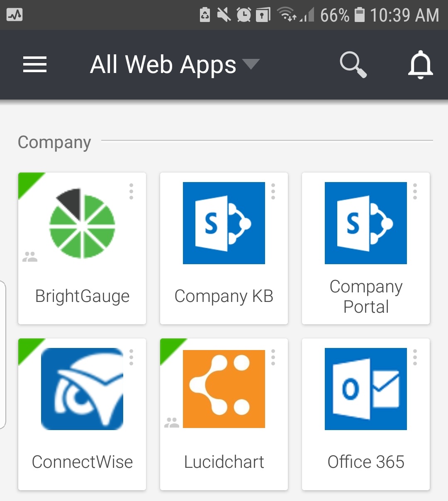The height and width of the screenshot is (501, 448).
Task: Tap the alarm clock status icon
Action: [244, 15]
